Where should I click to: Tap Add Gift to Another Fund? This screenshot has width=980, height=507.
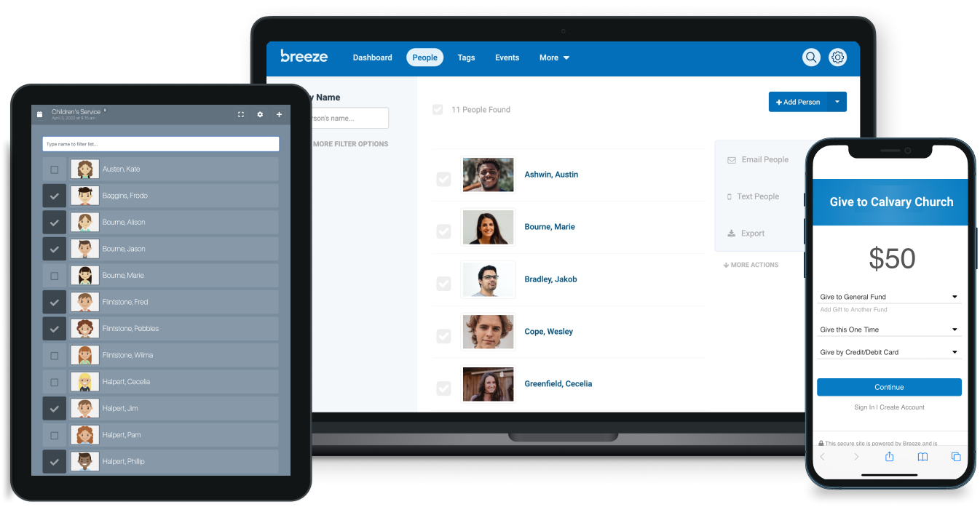coord(853,310)
